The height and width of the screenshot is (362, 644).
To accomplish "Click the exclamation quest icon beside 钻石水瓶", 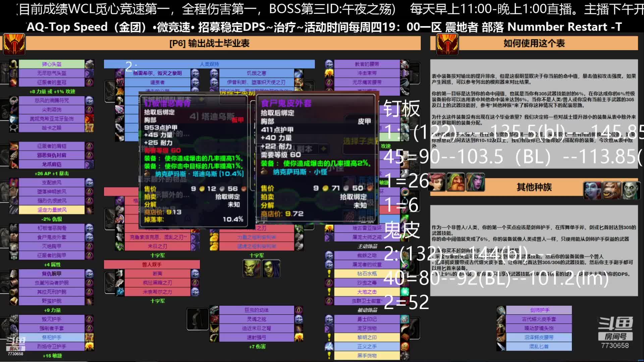I will click(329, 274).
